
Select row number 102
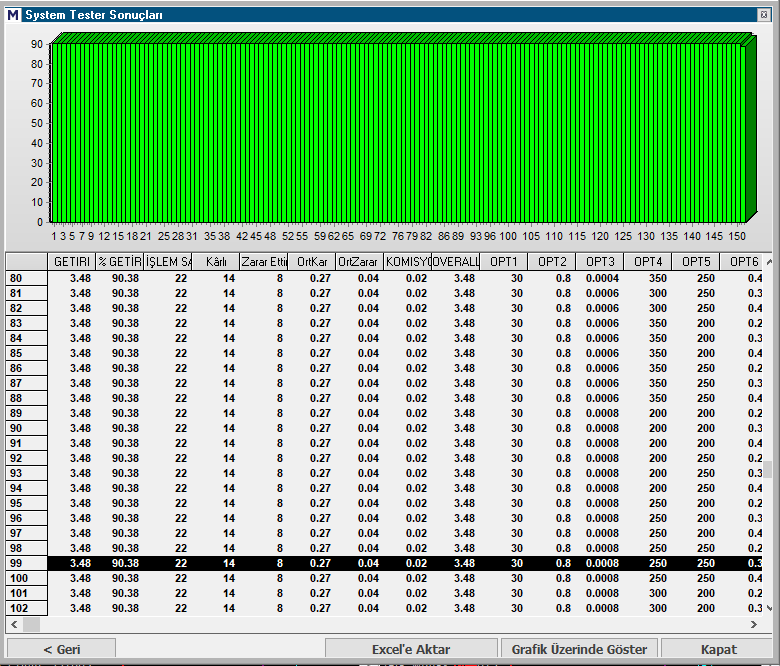click(x=26, y=608)
